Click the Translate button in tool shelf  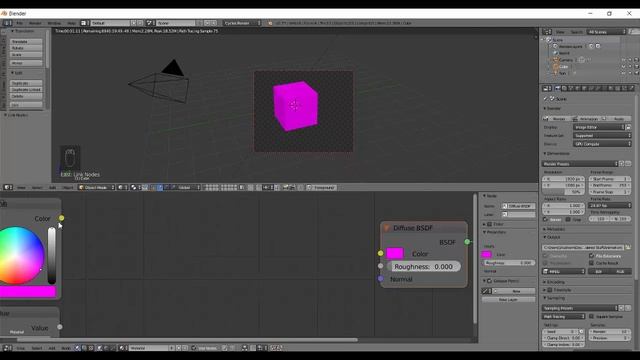[x=26, y=42]
